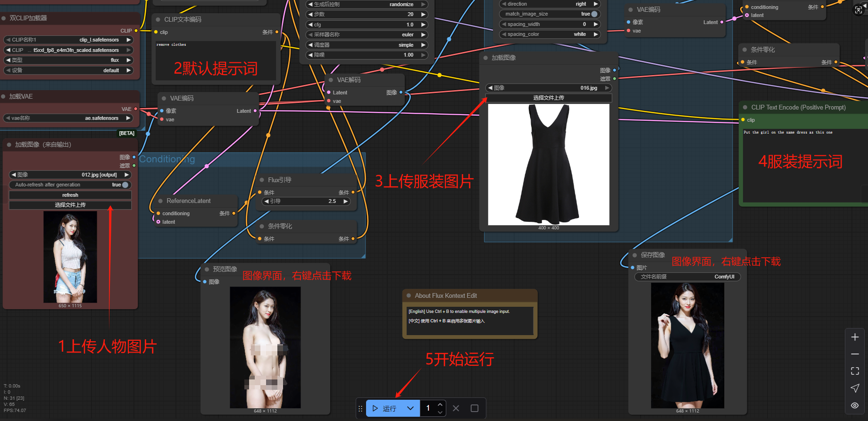Click the square icon in the run bar
Screen dimensions: 868x421
475,408
